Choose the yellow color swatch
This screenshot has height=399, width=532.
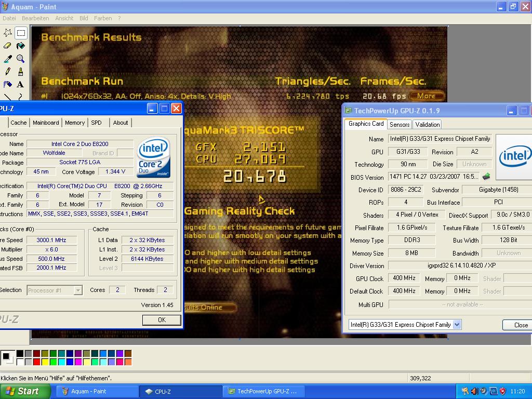(x=45, y=362)
